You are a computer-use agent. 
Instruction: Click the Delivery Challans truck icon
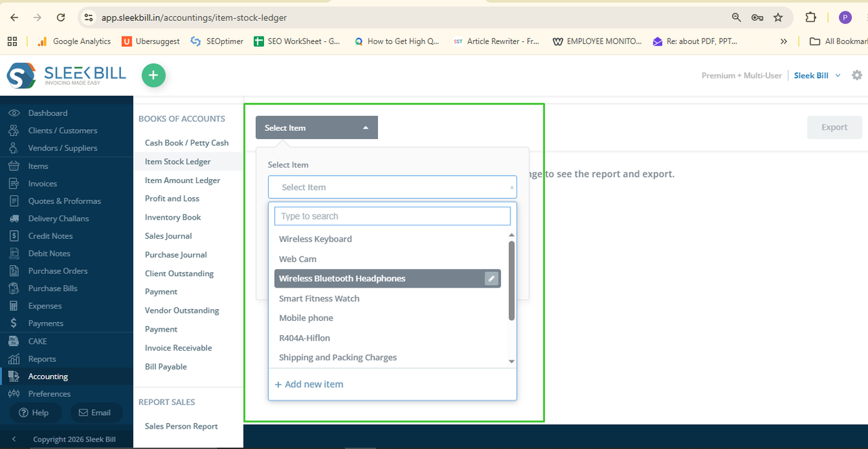point(14,218)
